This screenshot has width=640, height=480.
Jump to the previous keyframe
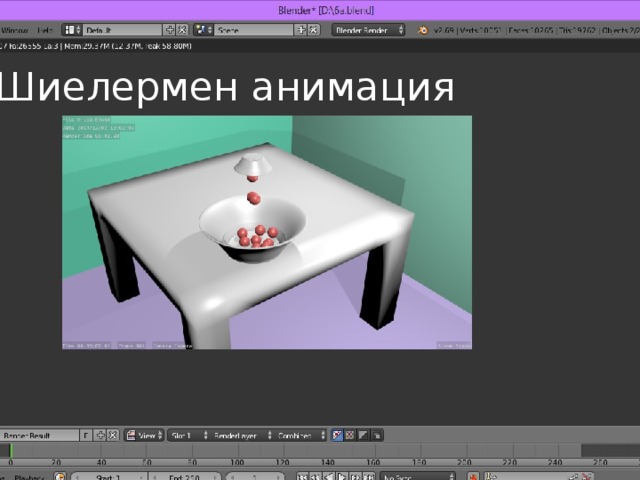(315, 477)
